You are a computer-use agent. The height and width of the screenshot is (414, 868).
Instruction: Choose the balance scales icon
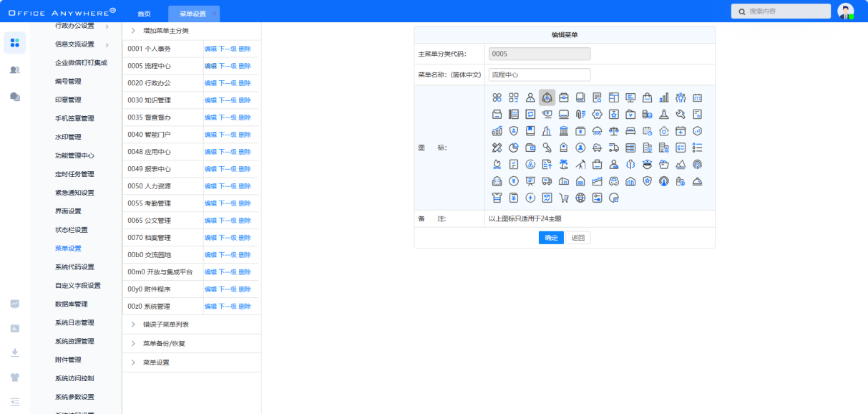(614, 131)
